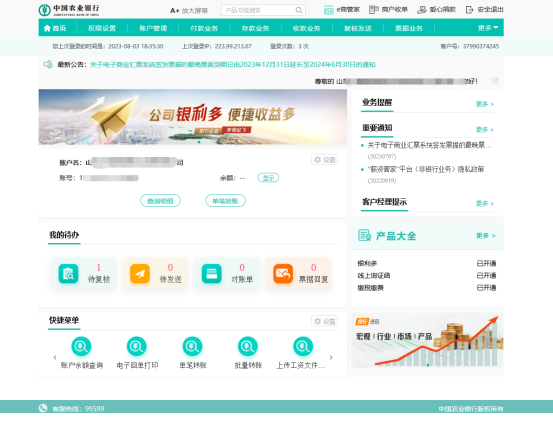
Task: Click the phone icon beside 客服热线
Action: (43, 408)
